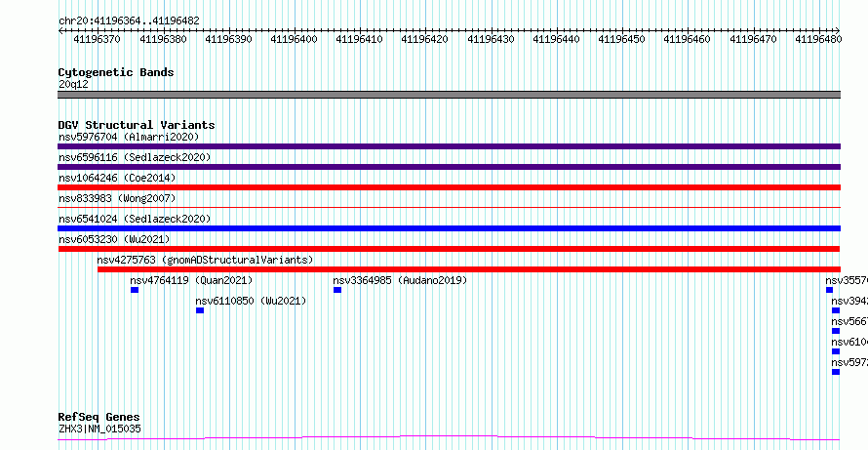The image size is (868, 450).
Task: Click the nsv833983 (Wong2007) label
Action: click(117, 198)
